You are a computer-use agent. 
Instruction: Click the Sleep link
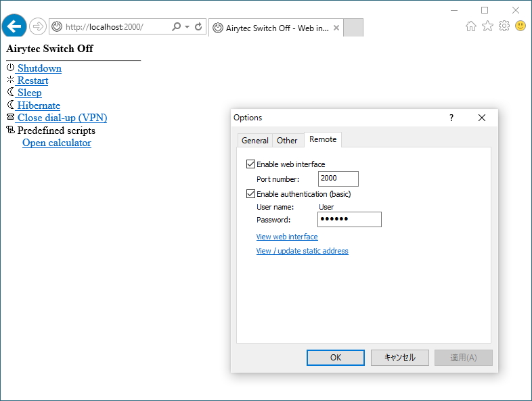30,93
